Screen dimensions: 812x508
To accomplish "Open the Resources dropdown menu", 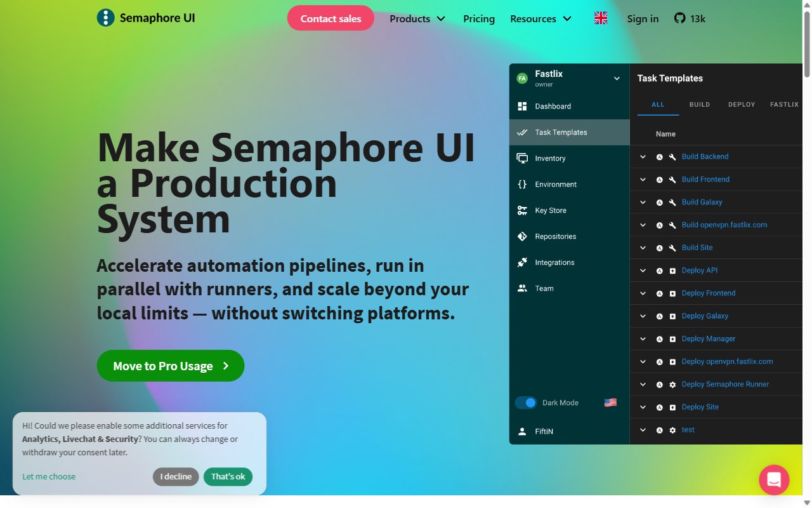I will click(x=541, y=18).
